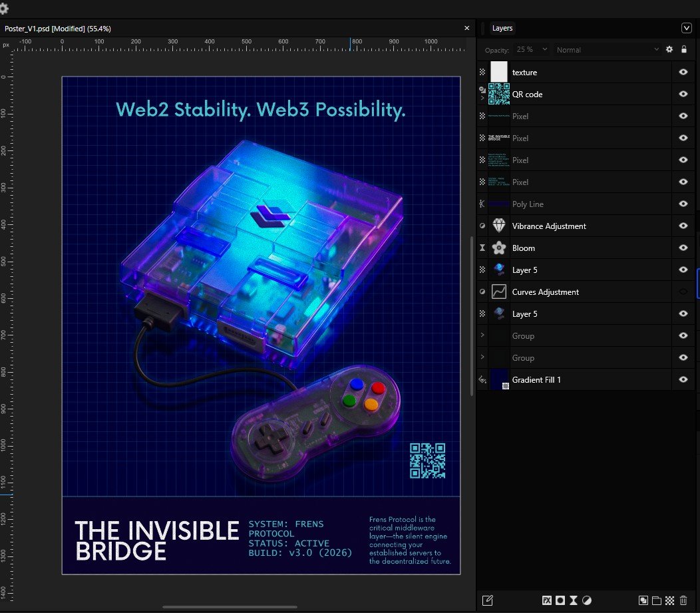
Task: Toggle the layer lock padlock icon
Action: click(683, 49)
